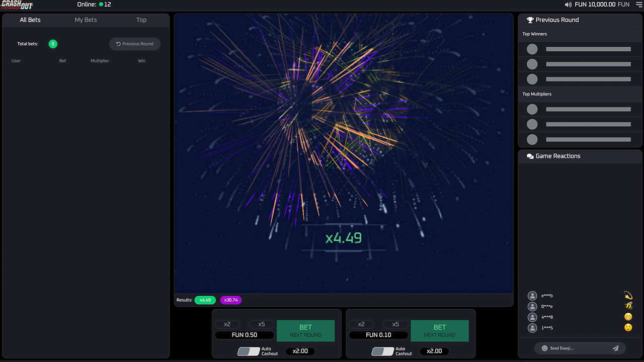
Task: Select the All Bets tab
Action: click(x=30, y=20)
